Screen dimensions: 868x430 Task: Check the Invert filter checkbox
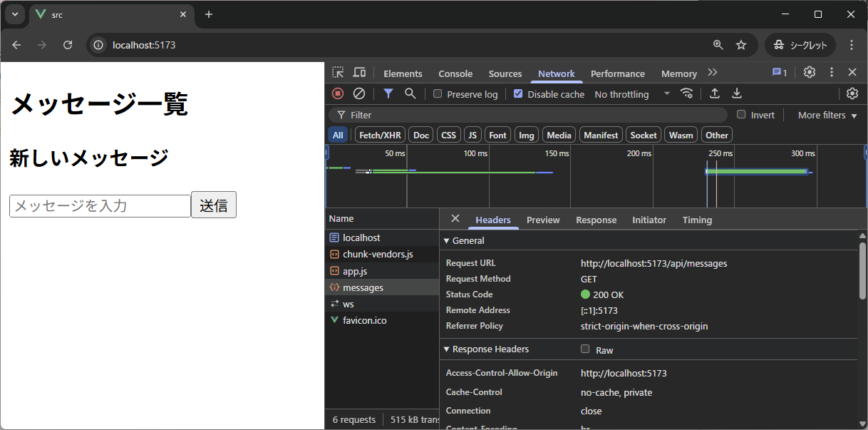[x=741, y=114]
